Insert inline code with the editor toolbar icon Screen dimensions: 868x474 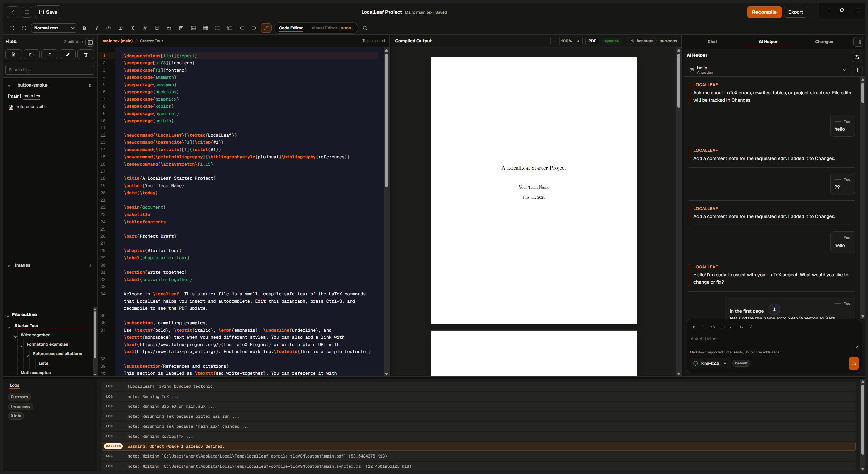108,28
